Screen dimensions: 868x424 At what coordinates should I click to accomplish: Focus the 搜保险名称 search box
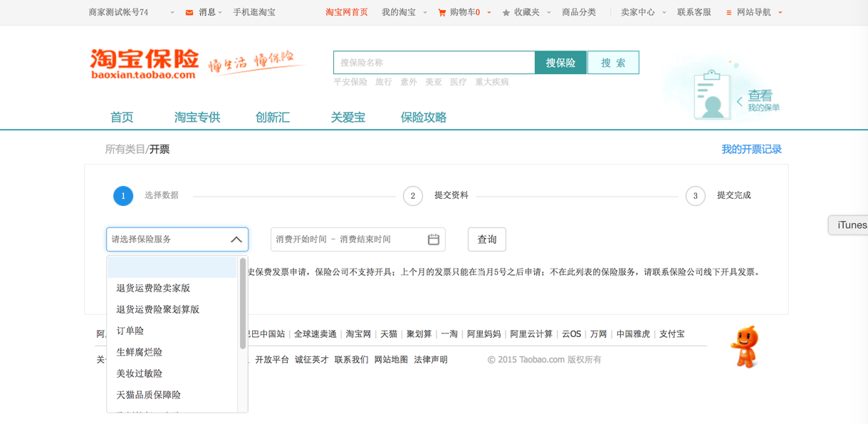pos(434,63)
